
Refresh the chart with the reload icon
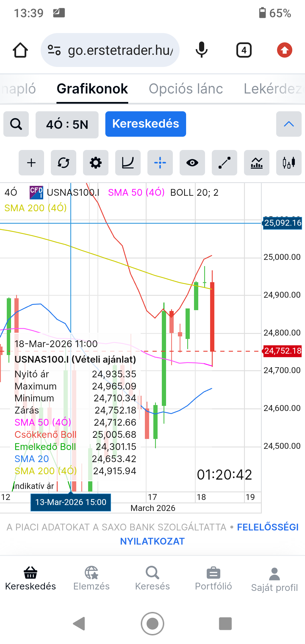(x=64, y=163)
